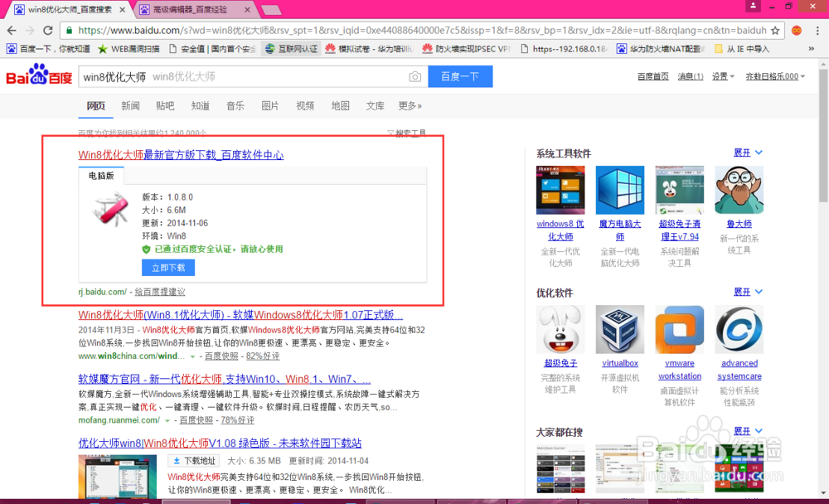This screenshot has height=504, width=829.
Task: Click the HTTPS padlock in the address bar
Action: [x=71, y=29]
